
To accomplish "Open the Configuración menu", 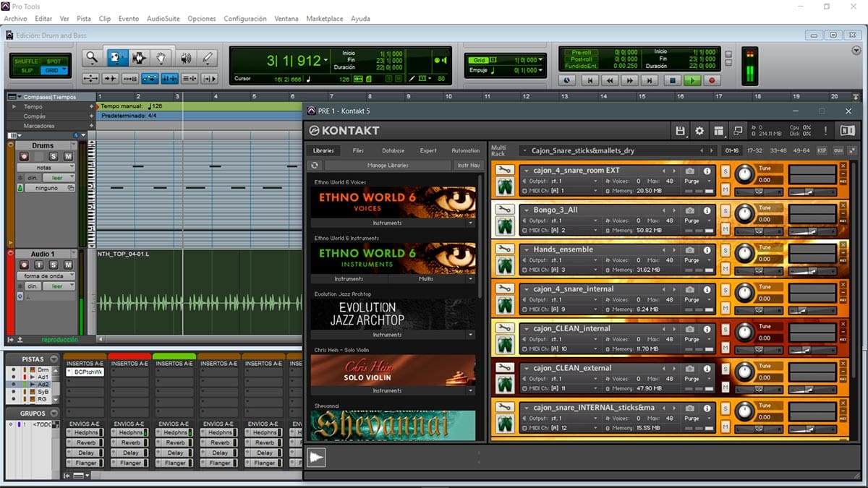I will 244,18.
